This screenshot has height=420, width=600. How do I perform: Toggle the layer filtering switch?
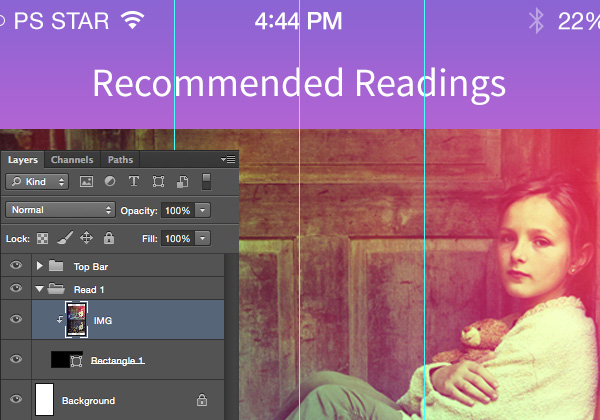(x=206, y=181)
